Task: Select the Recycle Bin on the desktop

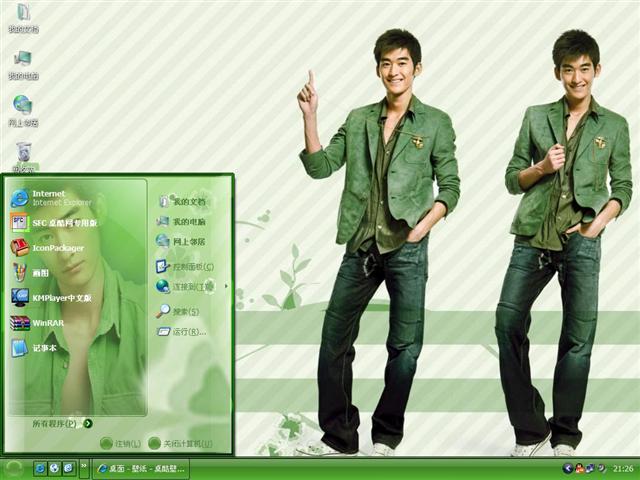Action: click(24, 157)
